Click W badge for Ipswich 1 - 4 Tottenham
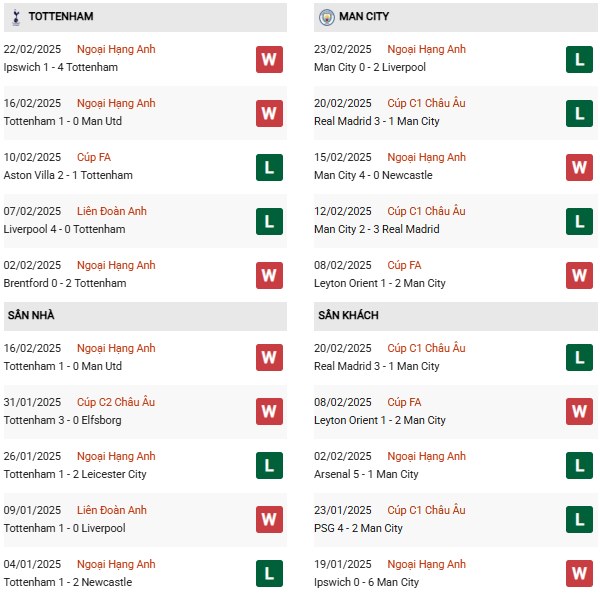The height and width of the screenshot is (596, 600). pos(269,59)
